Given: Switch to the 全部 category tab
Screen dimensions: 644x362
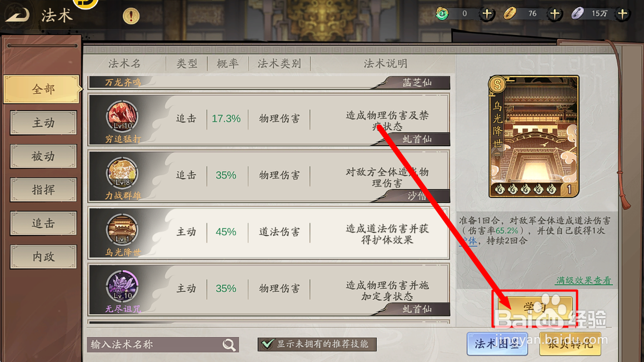Looking at the screenshot, I should click(43, 89).
